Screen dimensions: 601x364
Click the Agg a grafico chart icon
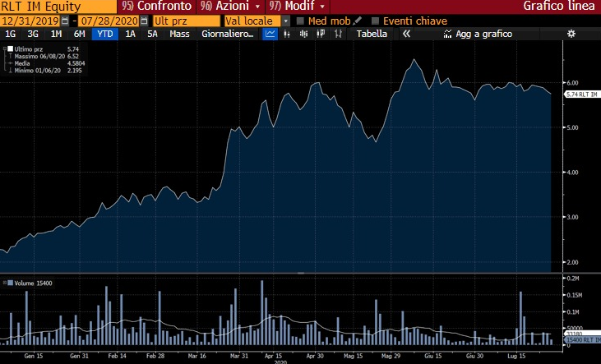[447, 34]
